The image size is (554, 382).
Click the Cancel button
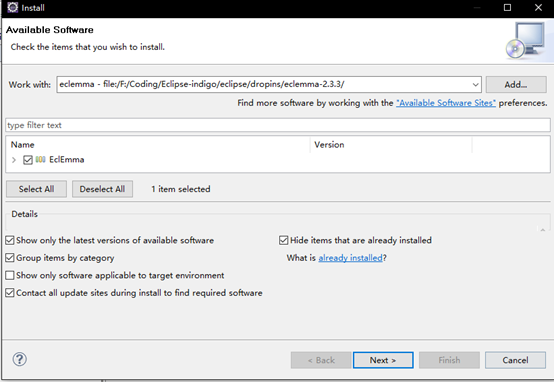[515, 360]
